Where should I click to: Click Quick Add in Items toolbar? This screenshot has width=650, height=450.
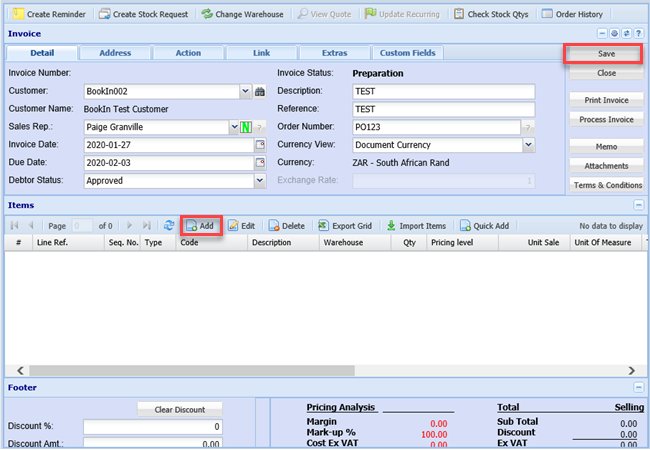(484, 226)
